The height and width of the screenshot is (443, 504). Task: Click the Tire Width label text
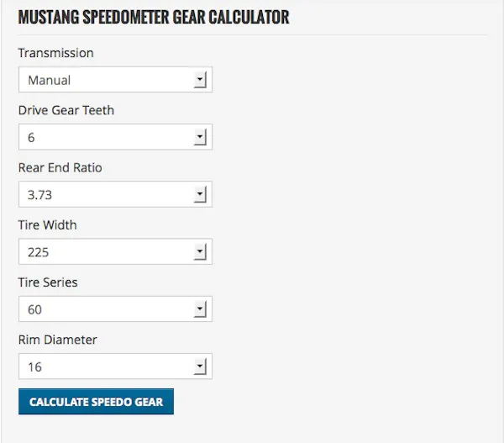pos(47,224)
